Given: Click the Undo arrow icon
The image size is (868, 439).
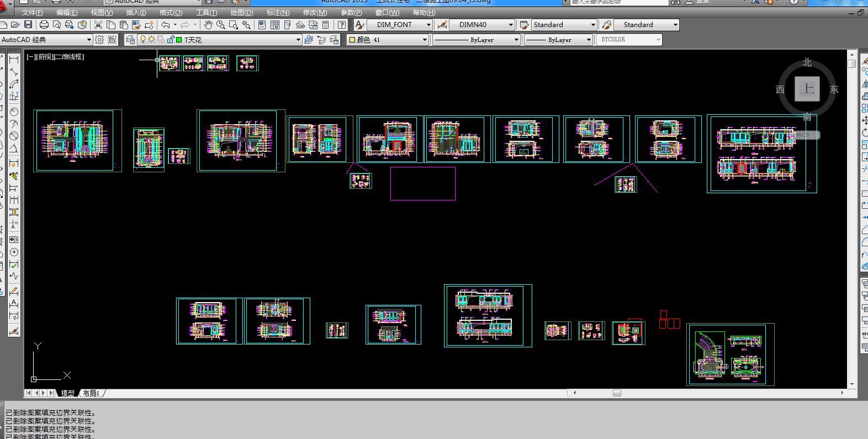Looking at the screenshot, I should coord(166,25).
